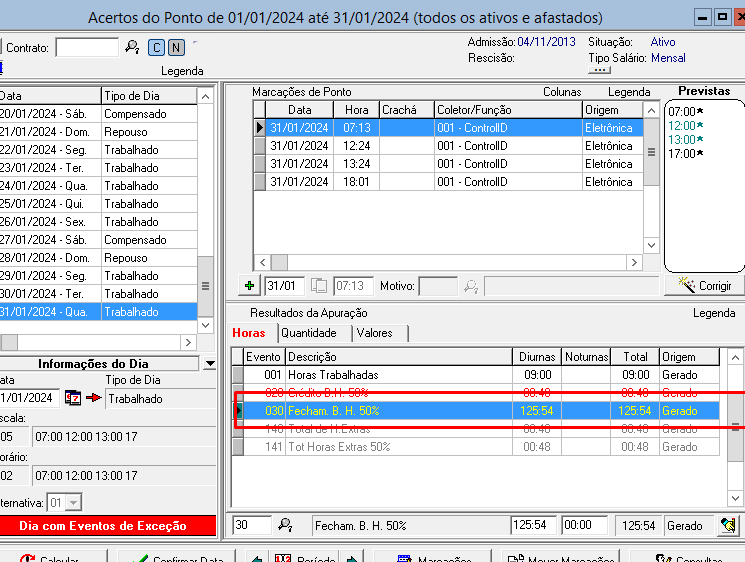Open Colunas in Marcações de Ponto header
This screenshot has width=745, height=562.
562,92
